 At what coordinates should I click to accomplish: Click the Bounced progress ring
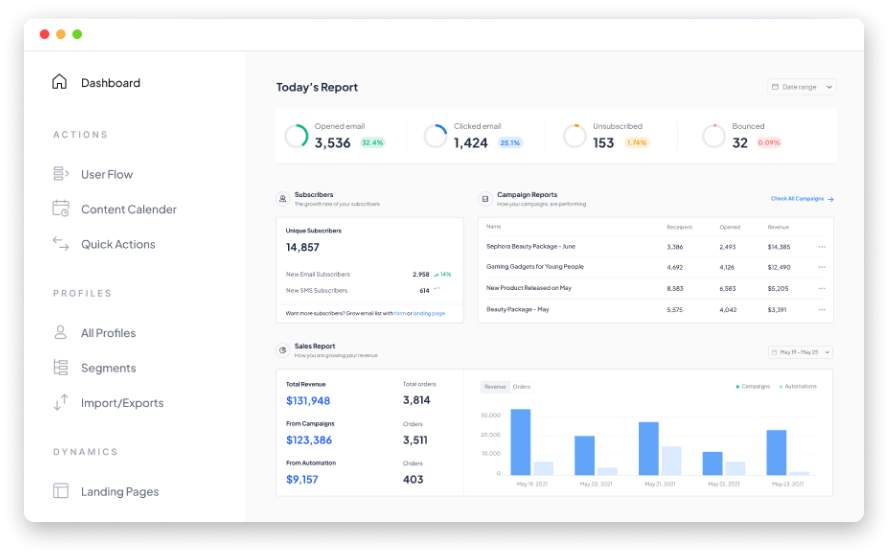click(x=713, y=136)
